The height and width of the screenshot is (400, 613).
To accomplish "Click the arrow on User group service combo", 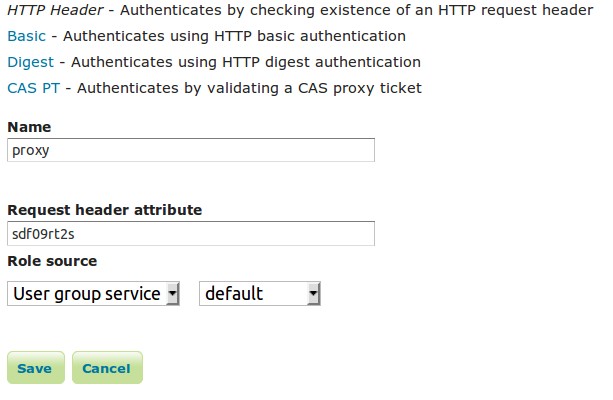I will point(173,294).
